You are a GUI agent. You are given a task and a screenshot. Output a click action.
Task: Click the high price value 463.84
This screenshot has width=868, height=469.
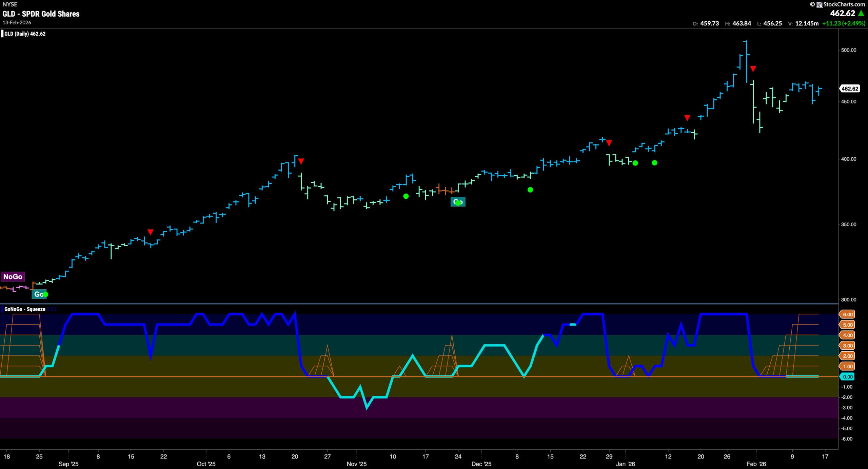(742, 23)
